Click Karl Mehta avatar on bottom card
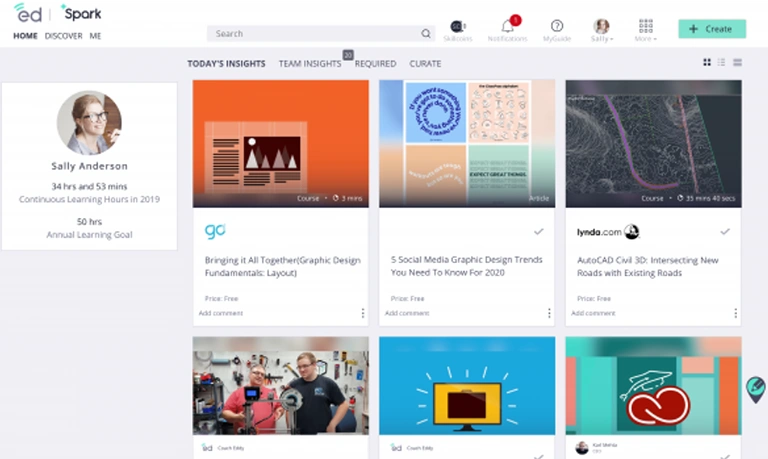768x459 pixels. (x=581, y=447)
